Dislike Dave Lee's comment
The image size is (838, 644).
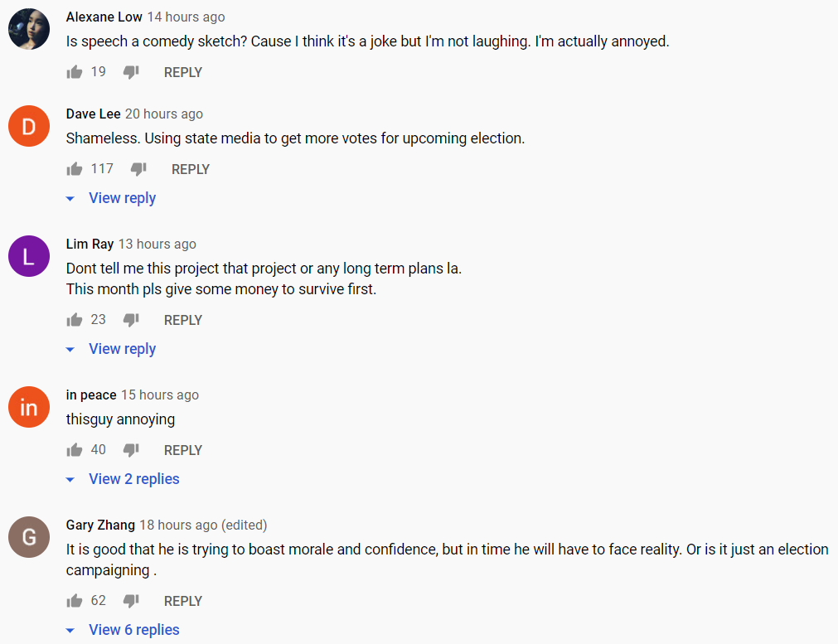click(x=138, y=169)
